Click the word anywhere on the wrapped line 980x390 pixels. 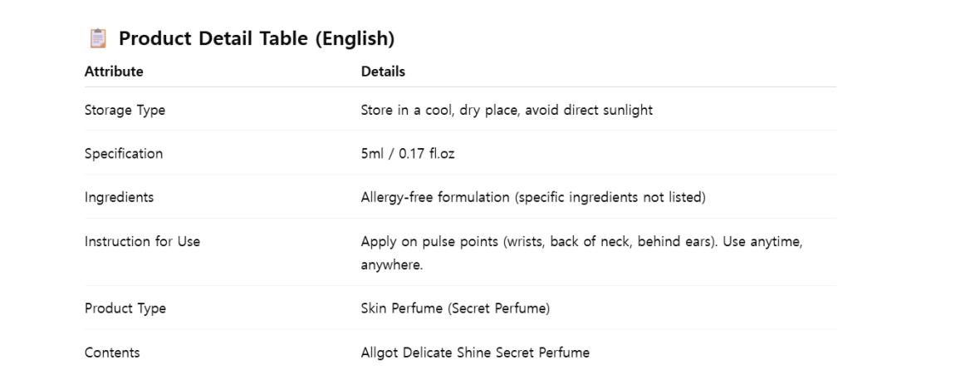pos(391,265)
